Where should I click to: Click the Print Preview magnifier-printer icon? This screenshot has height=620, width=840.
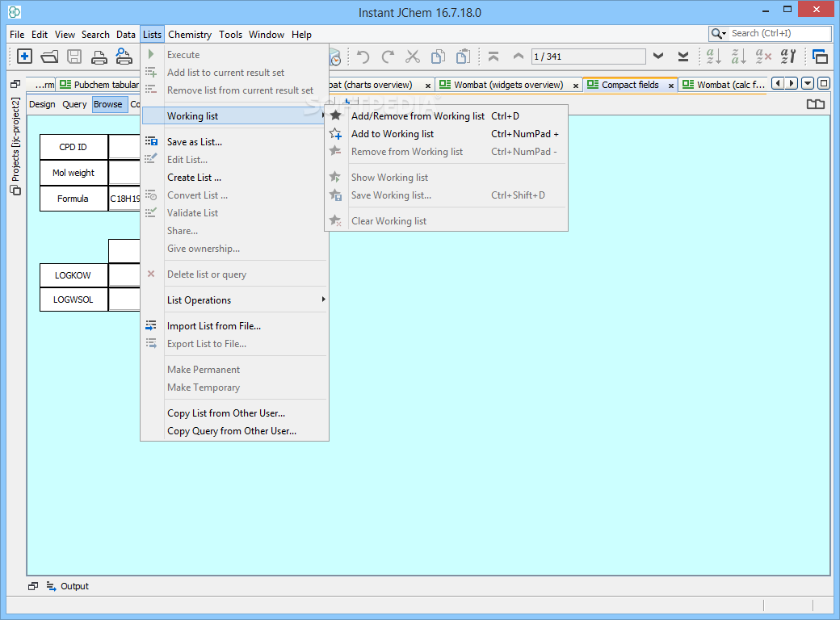[x=124, y=57]
